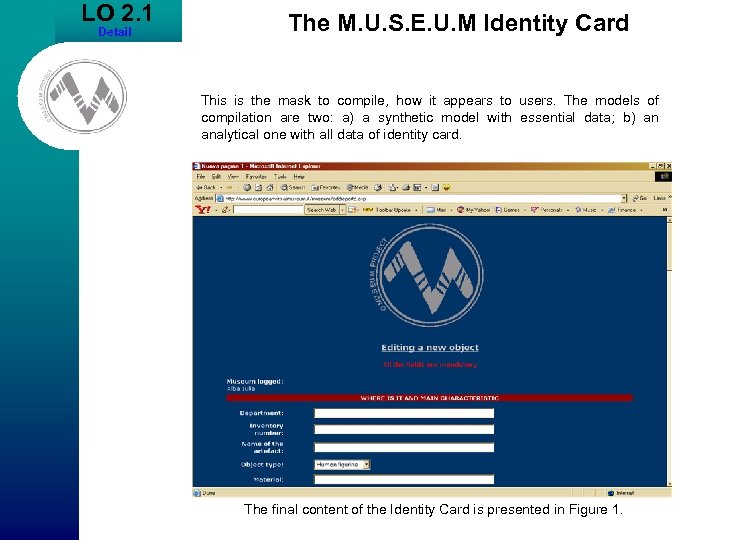Open Yahoo Finance toolbar button

622,210
